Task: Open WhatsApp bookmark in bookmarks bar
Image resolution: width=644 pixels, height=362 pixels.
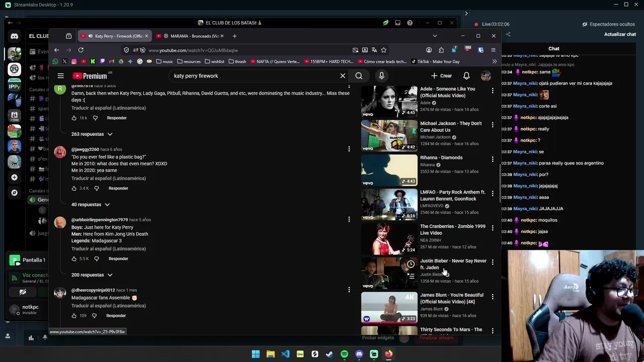Action: pyautogui.click(x=55, y=61)
